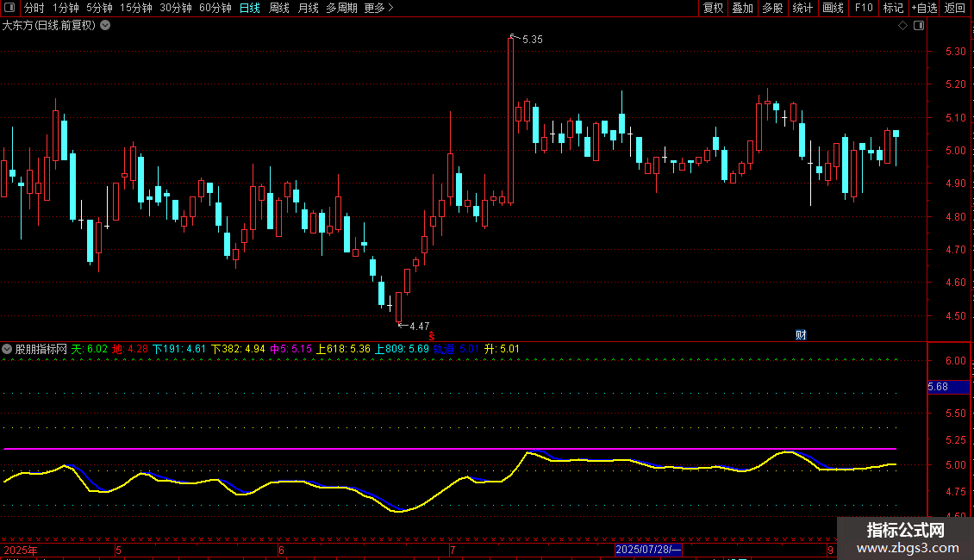Click the 返回 back button

click(x=955, y=8)
